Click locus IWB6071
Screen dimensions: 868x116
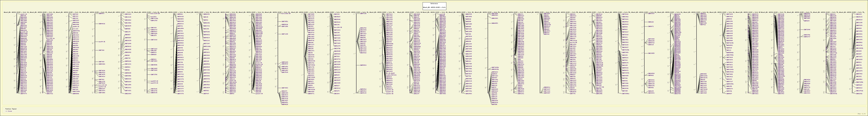point(651,26)
